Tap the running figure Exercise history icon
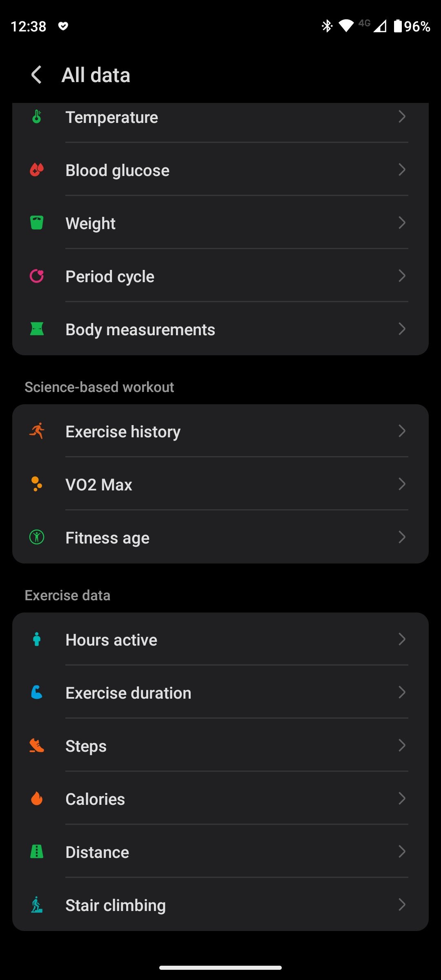The width and height of the screenshot is (441, 980). (x=37, y=431)
